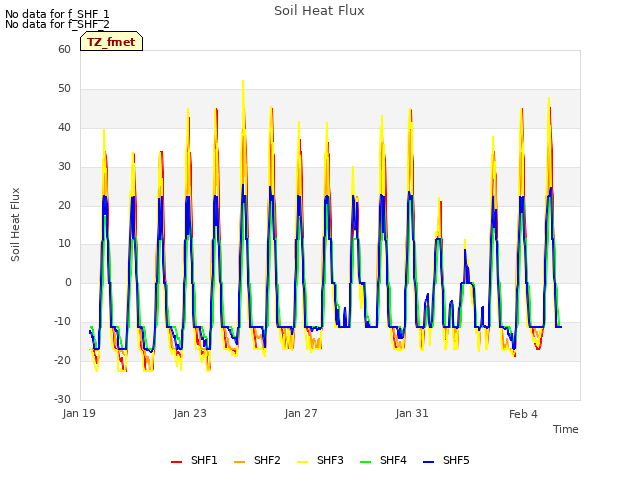Click the -10 y-axis tick label

(x=63, y=322)
